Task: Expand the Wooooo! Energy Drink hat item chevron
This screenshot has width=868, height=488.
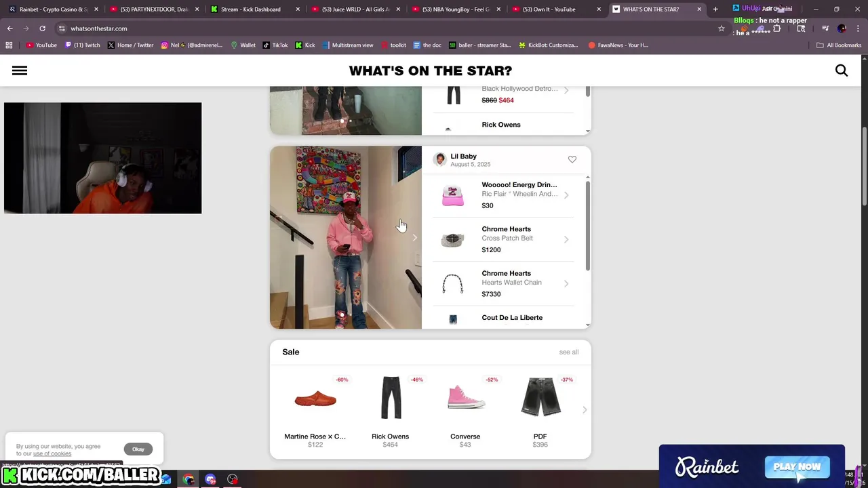Action: [x=566, y=195]
